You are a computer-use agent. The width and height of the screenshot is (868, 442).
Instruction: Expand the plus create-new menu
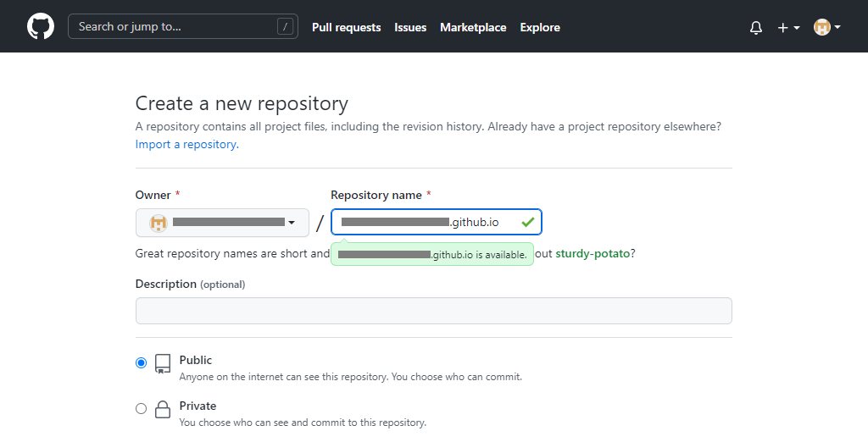pos(788,27)
